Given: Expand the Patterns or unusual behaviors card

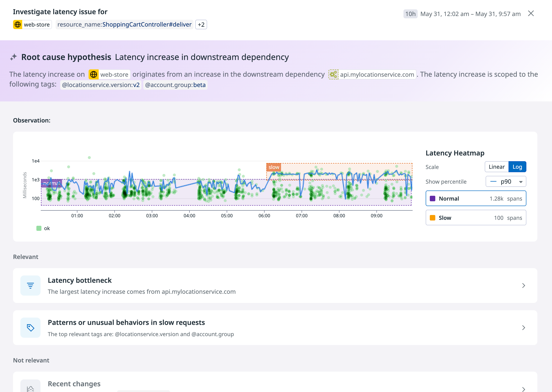Looking at the screenshot, I should coord(524,328).
